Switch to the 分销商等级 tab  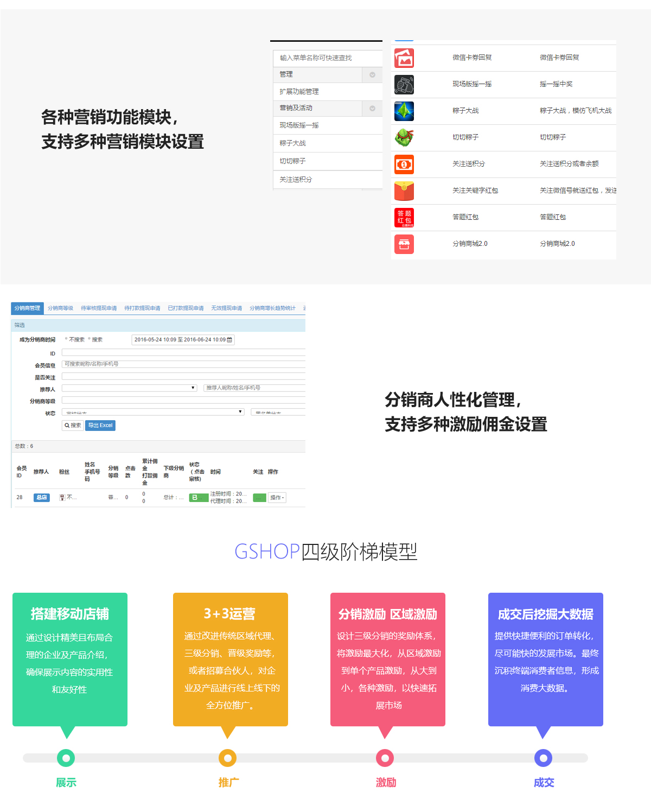pos(60,308)
